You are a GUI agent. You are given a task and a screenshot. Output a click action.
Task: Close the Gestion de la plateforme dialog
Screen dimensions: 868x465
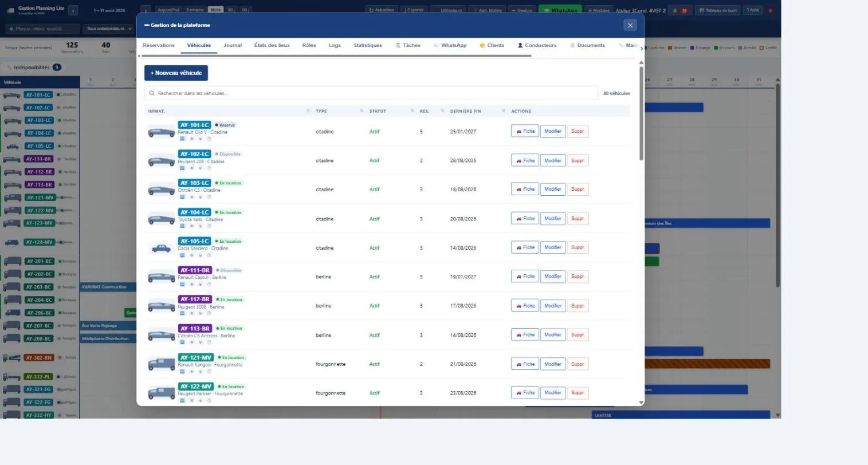630,25
